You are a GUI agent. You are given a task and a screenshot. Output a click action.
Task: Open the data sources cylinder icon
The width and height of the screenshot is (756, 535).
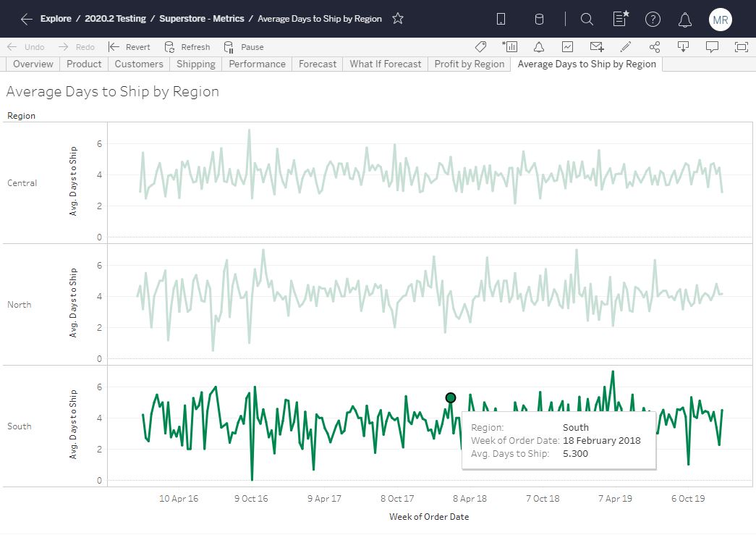coord(539,20)
